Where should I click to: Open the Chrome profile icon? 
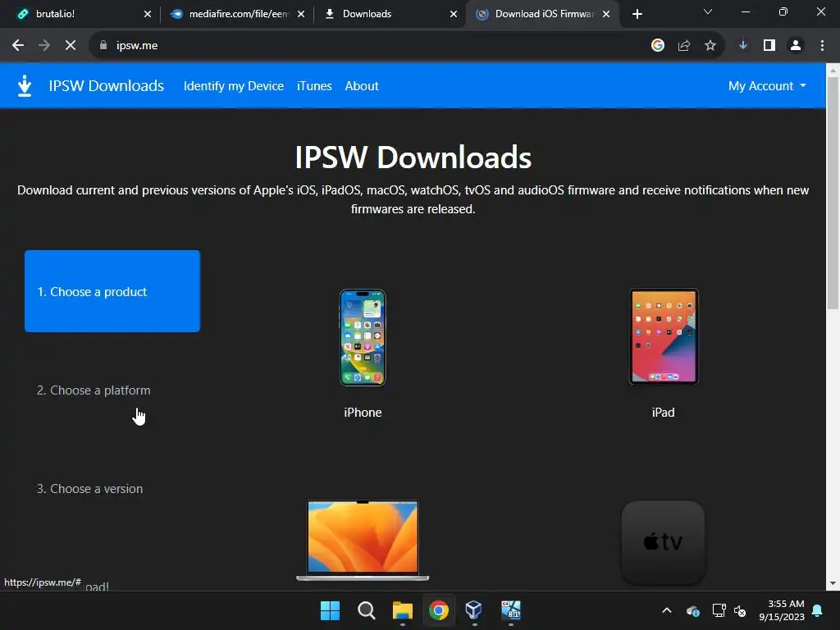pyautogui.click(x=796, y=46)
